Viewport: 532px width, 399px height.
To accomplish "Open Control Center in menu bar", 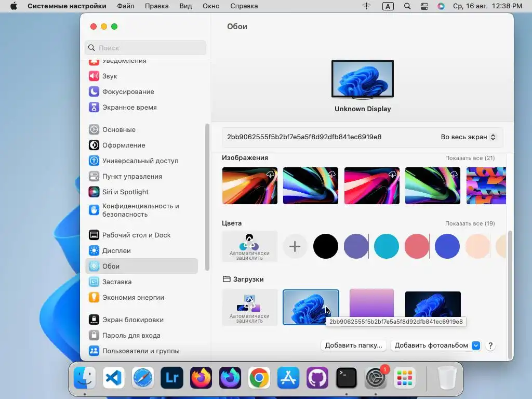I will [x=424, y=6].
